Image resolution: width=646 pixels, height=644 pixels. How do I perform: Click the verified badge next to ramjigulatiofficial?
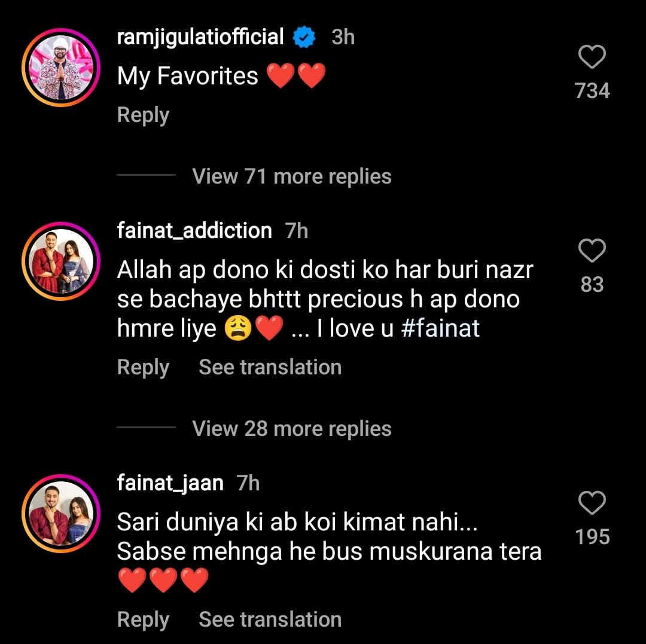305,38
